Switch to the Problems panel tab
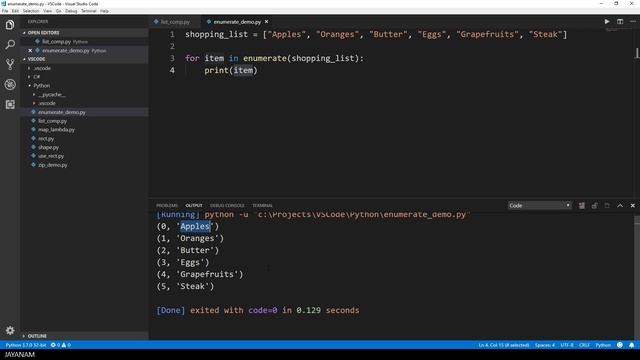The image size is (640, 360). point(167,206)
